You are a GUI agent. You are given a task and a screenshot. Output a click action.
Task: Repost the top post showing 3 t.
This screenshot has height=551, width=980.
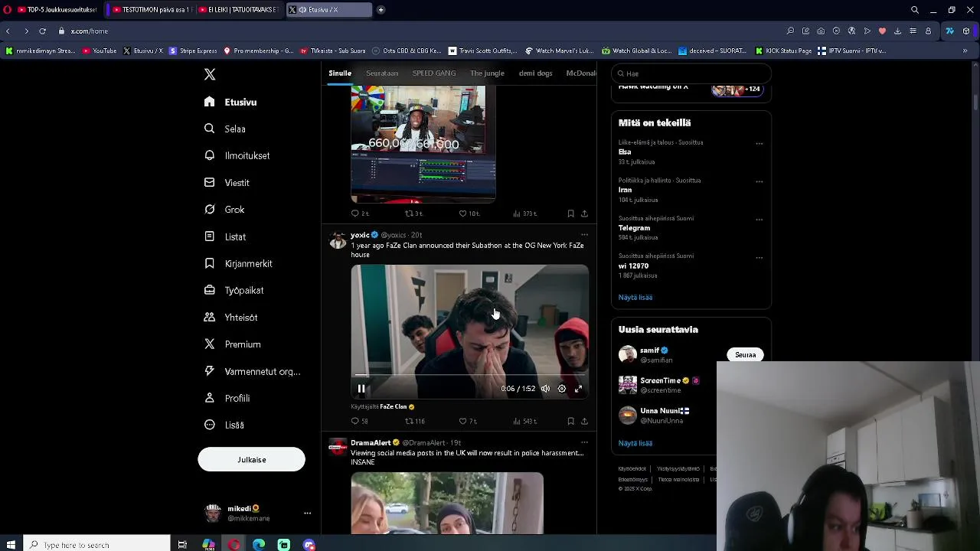tap(413, 214)
